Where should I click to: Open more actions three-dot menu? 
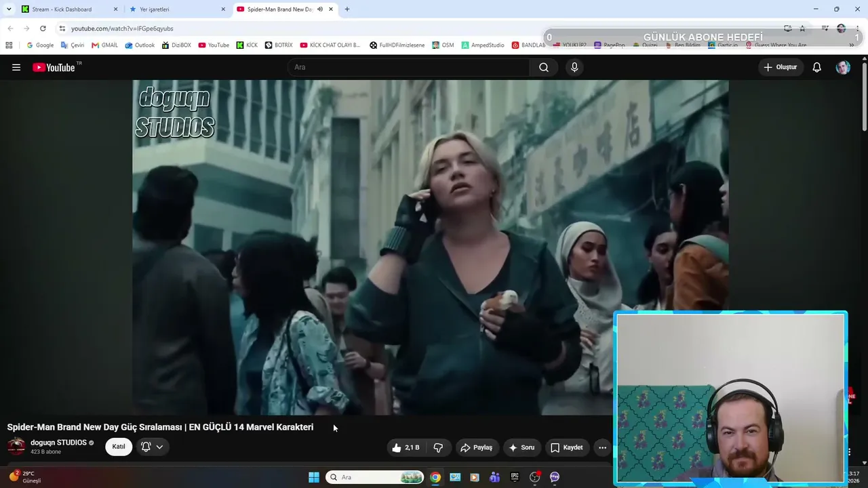(x=602, y=447)
